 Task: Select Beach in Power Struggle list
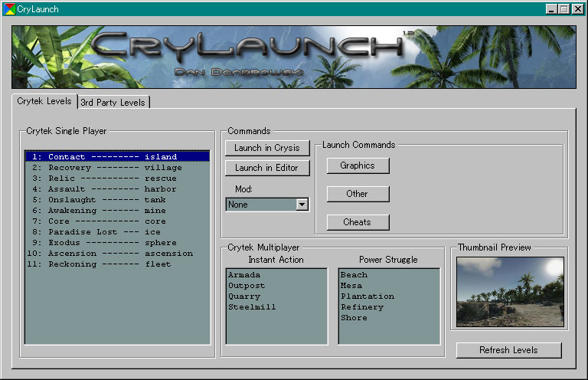(x=389, y=274)
